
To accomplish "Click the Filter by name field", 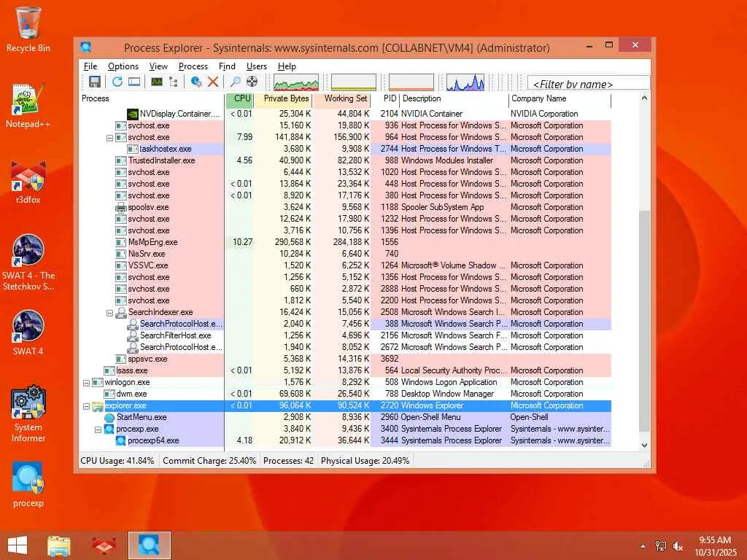I will tap(589, 84).
